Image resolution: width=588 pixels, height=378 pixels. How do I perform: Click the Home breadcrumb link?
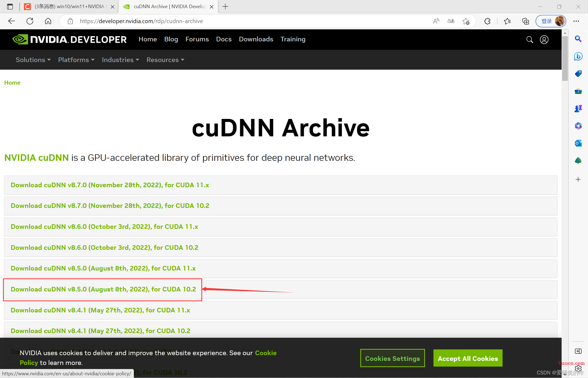click(12, 82)
